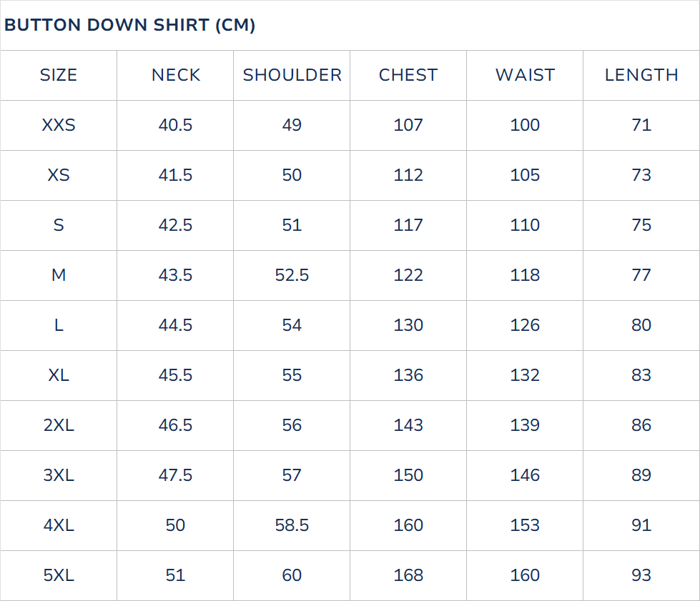Select neck value 40.5 in XXS row

pos(175,125)
